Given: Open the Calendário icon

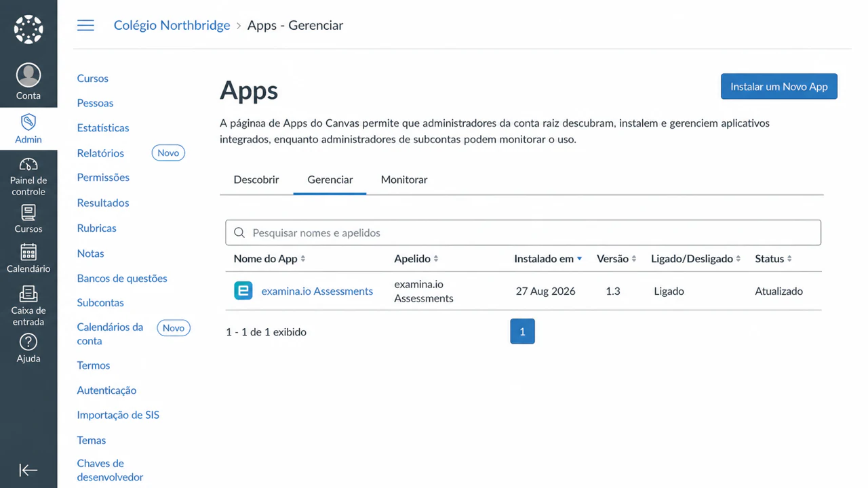Looking at the screenshot, I should (x=28, y=252).
